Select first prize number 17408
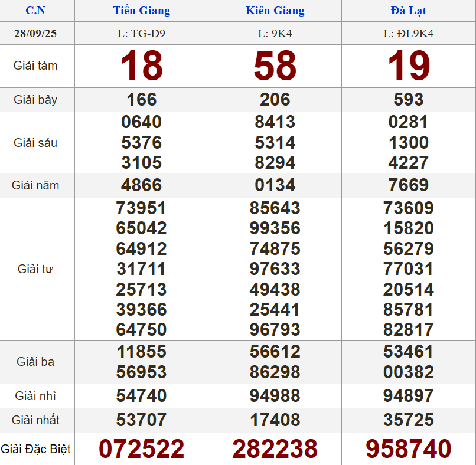Screen dimensions: 476x465 click(275, 420)
